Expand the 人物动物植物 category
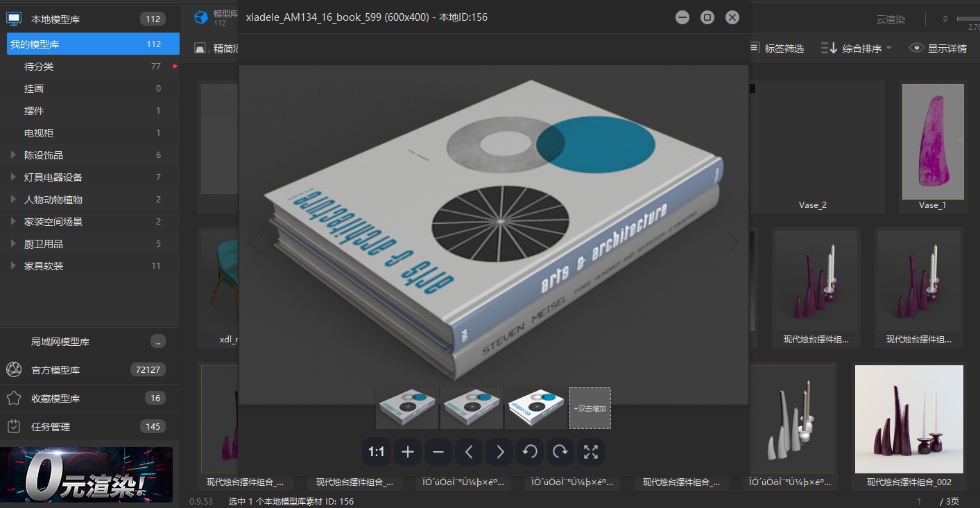This screenshot has width=980, height=508. tap(13, 199)
